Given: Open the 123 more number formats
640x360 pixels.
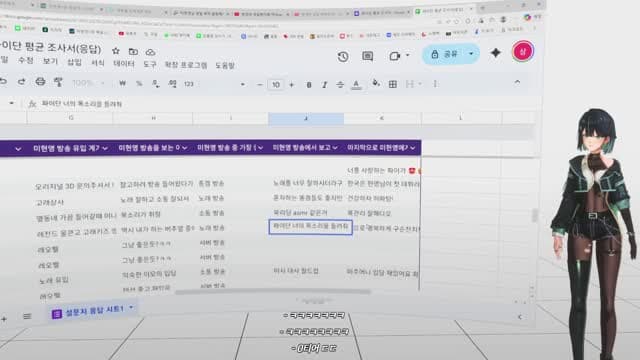Looking at the screenshot, I should 189,84.
